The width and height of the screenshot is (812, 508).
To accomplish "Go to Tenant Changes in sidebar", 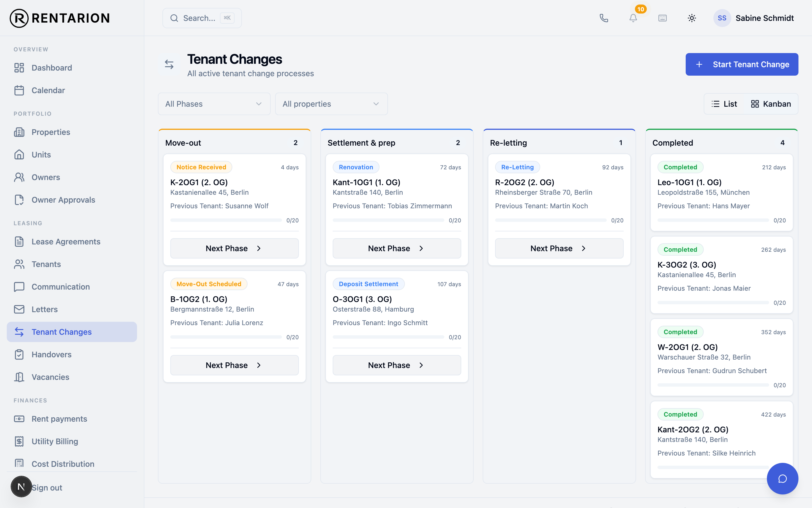I will [x=72, y=332].
